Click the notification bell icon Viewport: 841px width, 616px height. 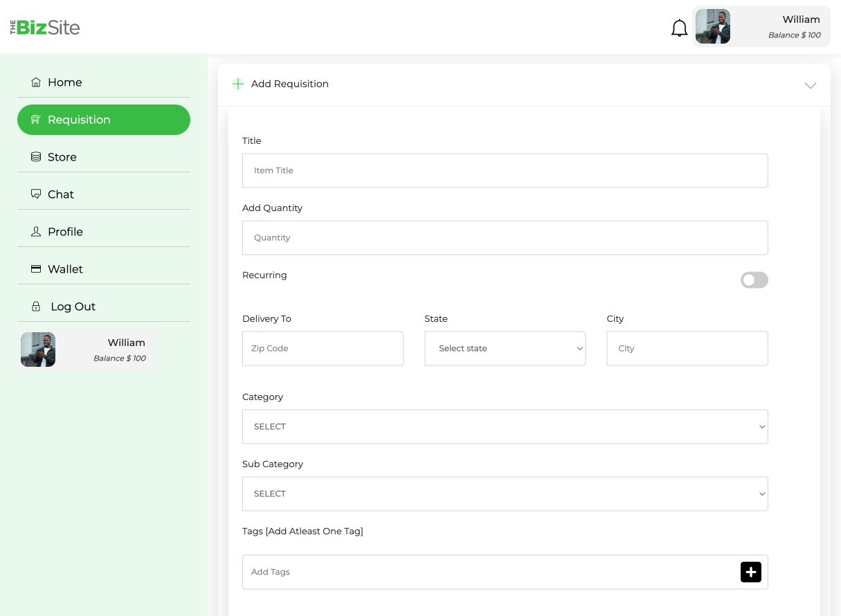679,28
